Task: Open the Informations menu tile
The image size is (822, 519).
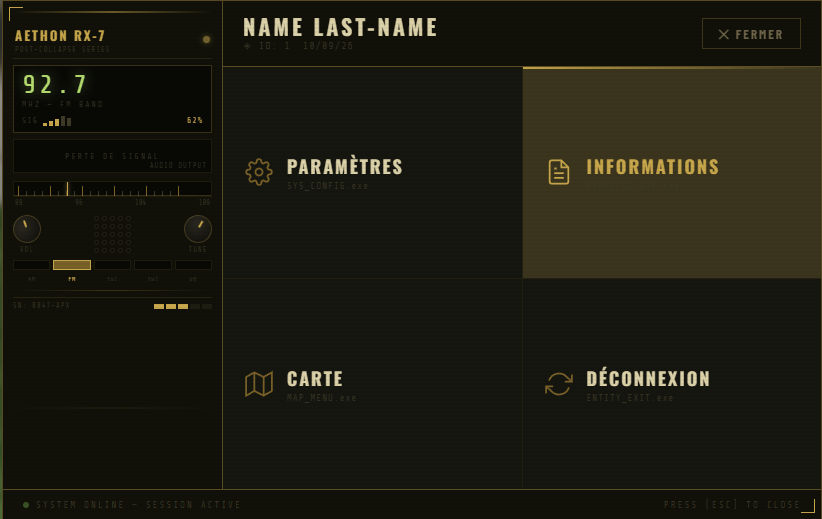Action: (672, 172)
